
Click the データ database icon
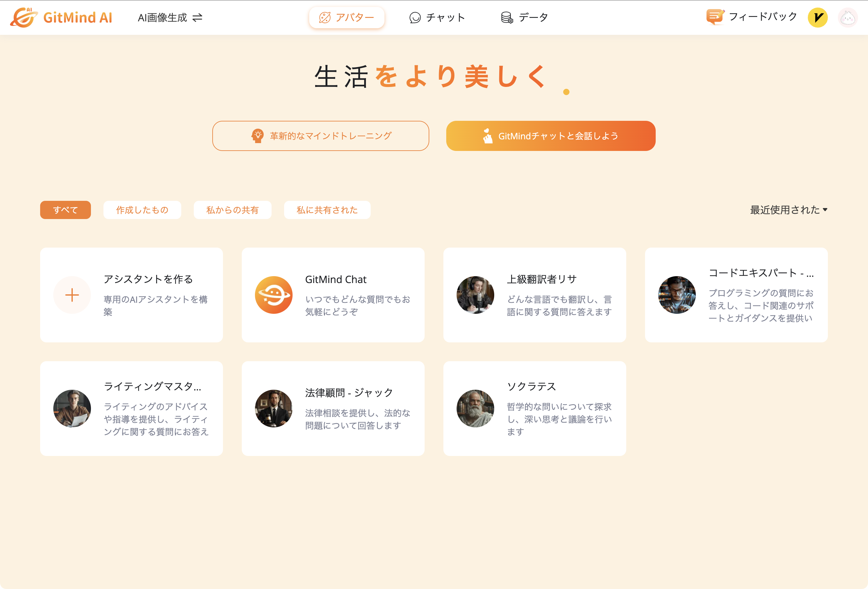pos(507,18)
